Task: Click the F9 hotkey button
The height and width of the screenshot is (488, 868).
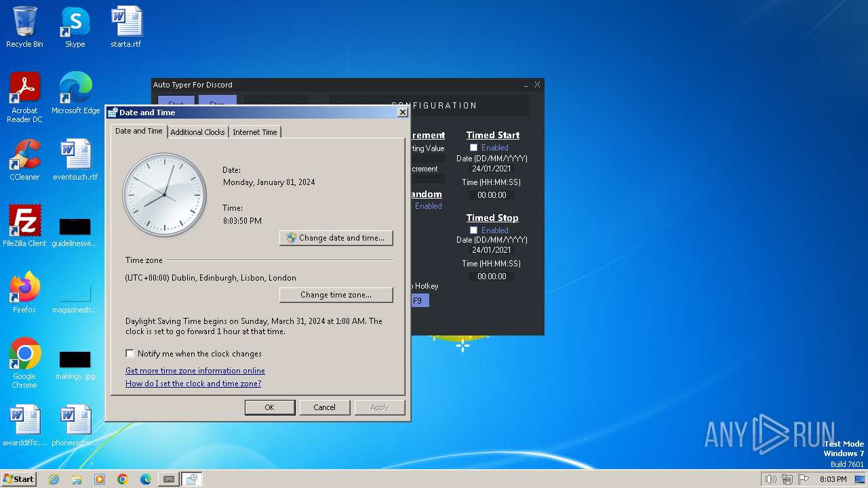Action: point(418,300)
